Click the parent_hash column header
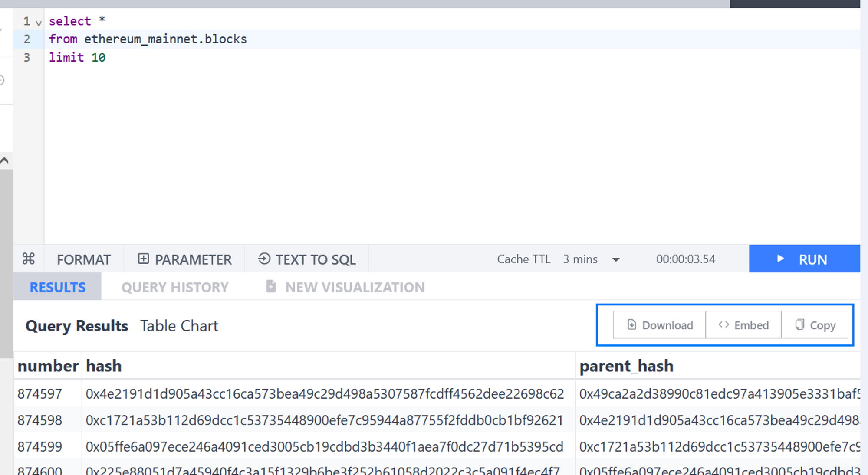Viewport: 868px width, 475px height. (x=626, y=366)
